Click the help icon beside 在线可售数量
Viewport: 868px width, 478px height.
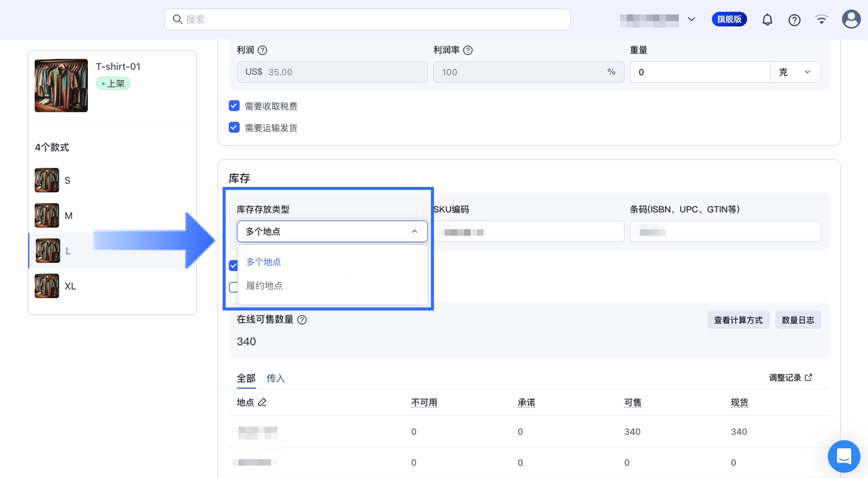(x=302, y=320)
